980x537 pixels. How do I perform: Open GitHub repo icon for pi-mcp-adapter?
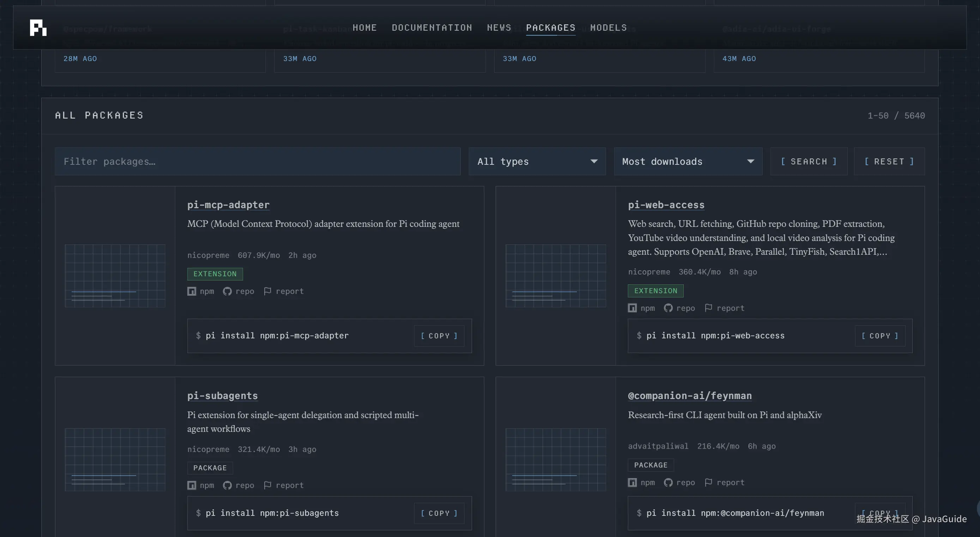[227, 291]
